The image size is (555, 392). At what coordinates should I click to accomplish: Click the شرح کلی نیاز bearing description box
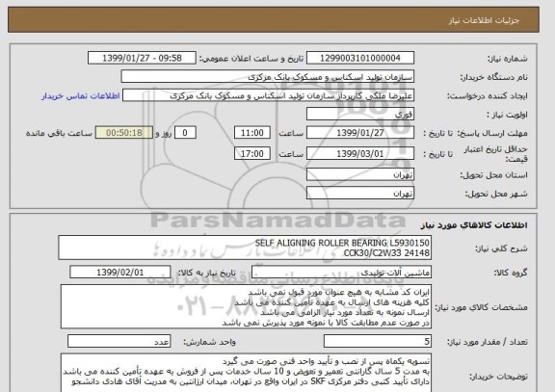tap(245, 248)
